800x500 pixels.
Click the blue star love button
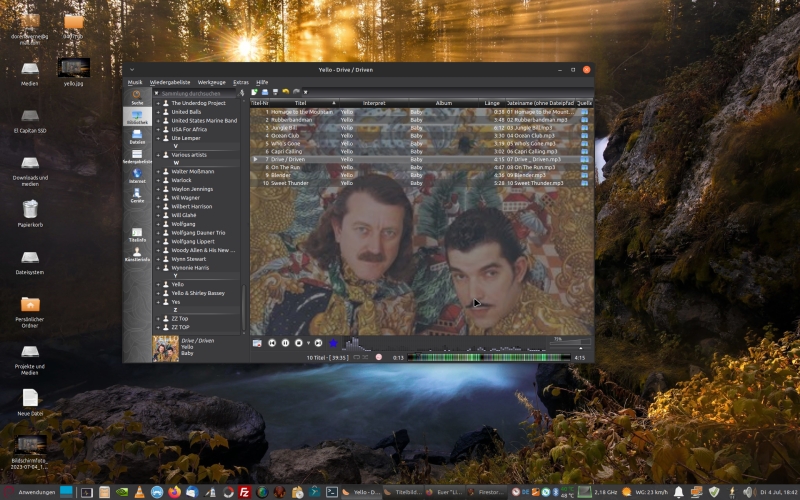[333, 343]
